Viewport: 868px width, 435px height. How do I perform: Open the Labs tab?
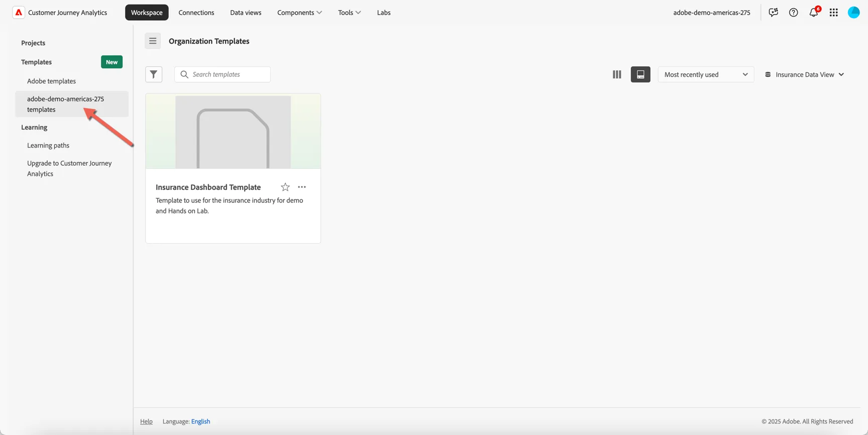pos(384,13)
